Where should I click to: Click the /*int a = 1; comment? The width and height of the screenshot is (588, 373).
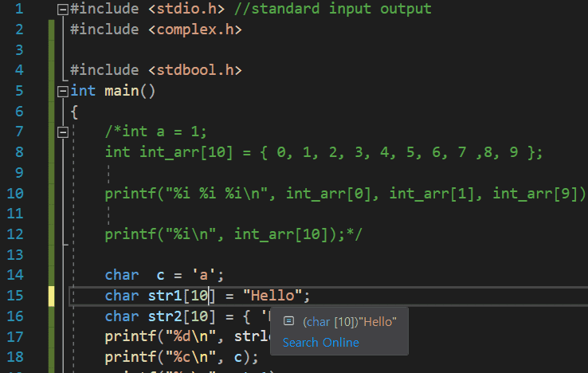coord(155,132)
